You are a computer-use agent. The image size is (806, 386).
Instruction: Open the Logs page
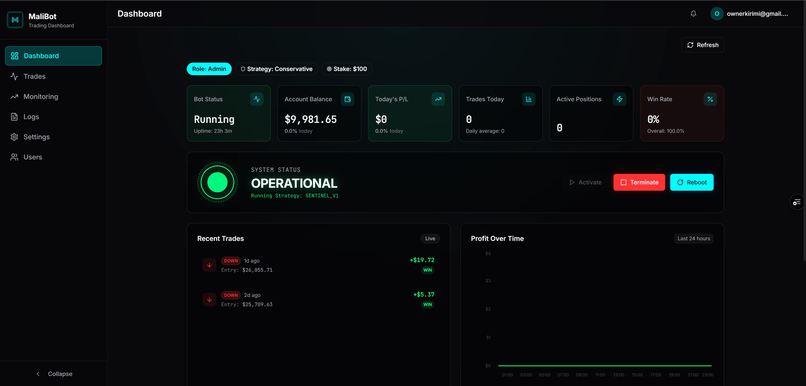click(x=53, y=117)
